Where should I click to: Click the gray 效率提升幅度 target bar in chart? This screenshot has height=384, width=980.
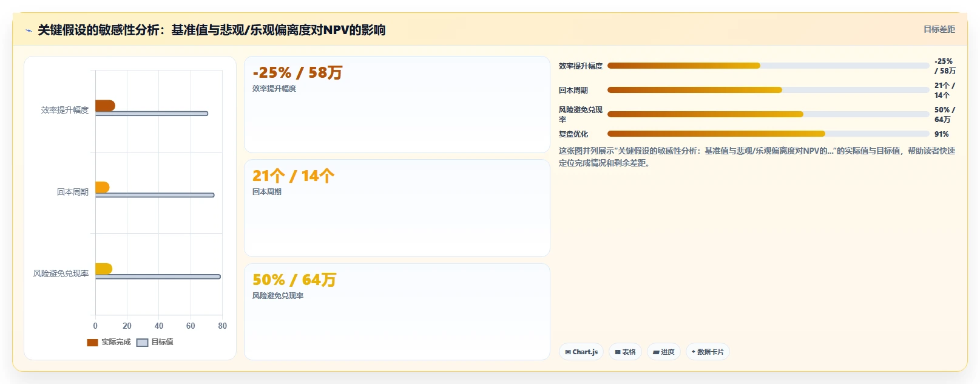click(x=152, y=114)
